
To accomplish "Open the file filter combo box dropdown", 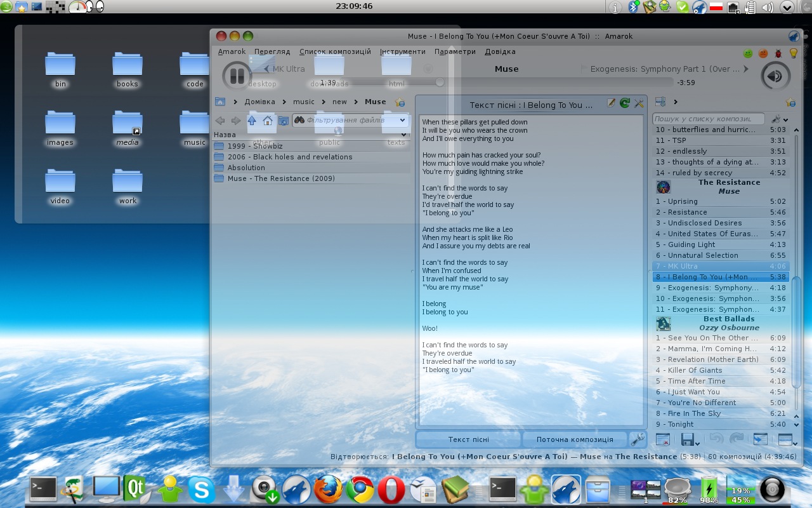I will (403, 120).
